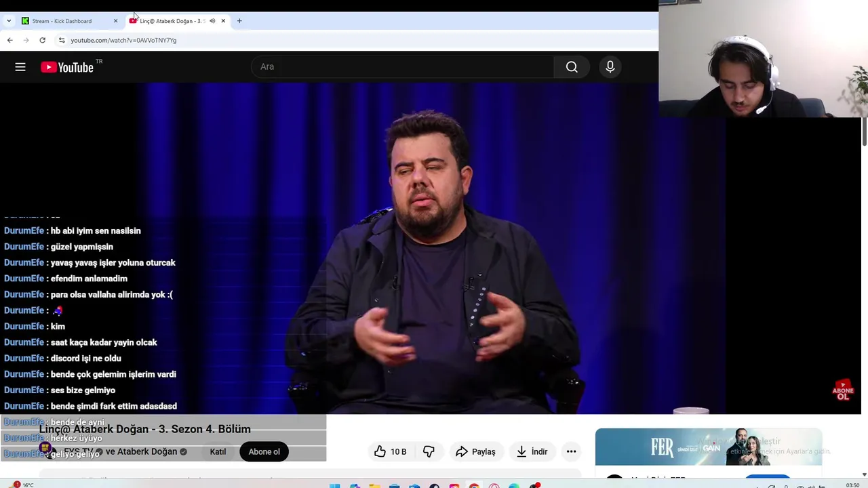Open the YouTube guide hamburger menu
The image size is (868, 488).
[20, 67]
